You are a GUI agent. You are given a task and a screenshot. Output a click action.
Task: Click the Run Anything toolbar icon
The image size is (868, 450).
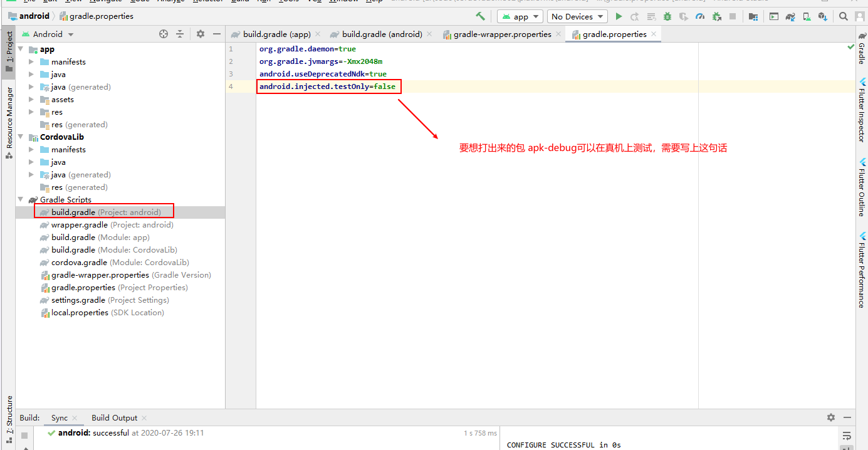coord(774,16)
